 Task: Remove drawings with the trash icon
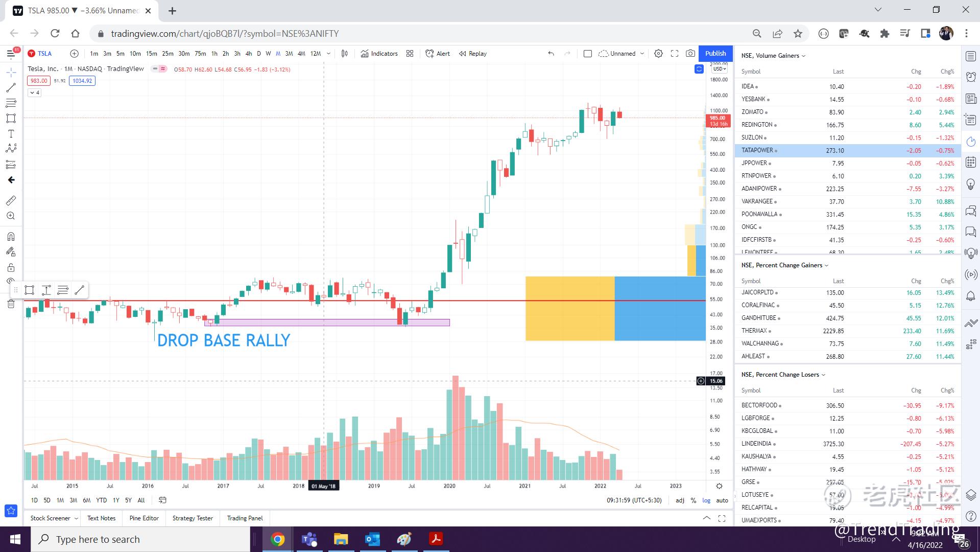coord(11,304)
